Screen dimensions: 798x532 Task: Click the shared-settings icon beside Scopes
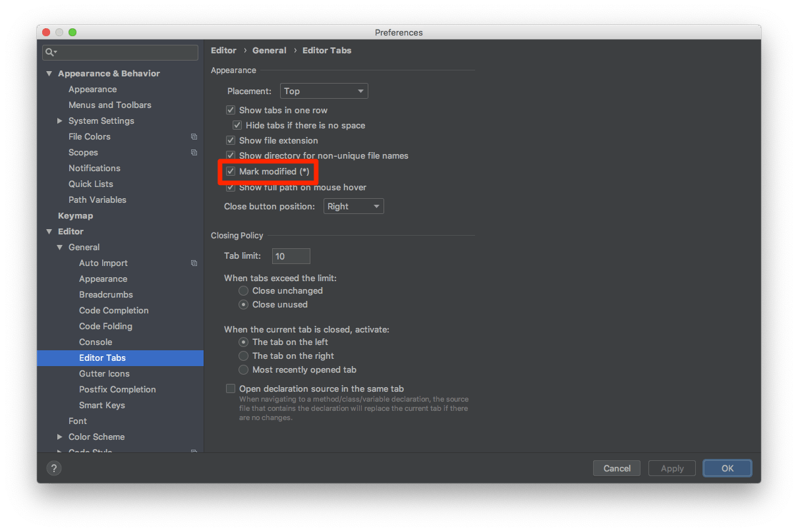[194, 152]
